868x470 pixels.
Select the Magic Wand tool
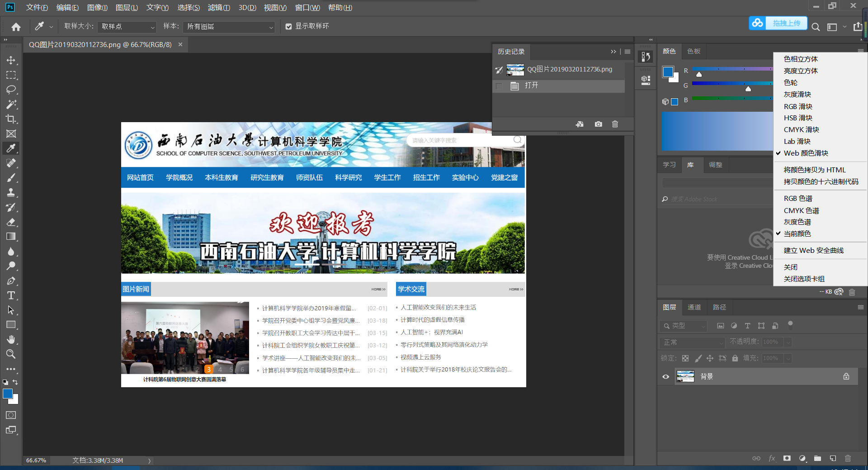(11, 104)
